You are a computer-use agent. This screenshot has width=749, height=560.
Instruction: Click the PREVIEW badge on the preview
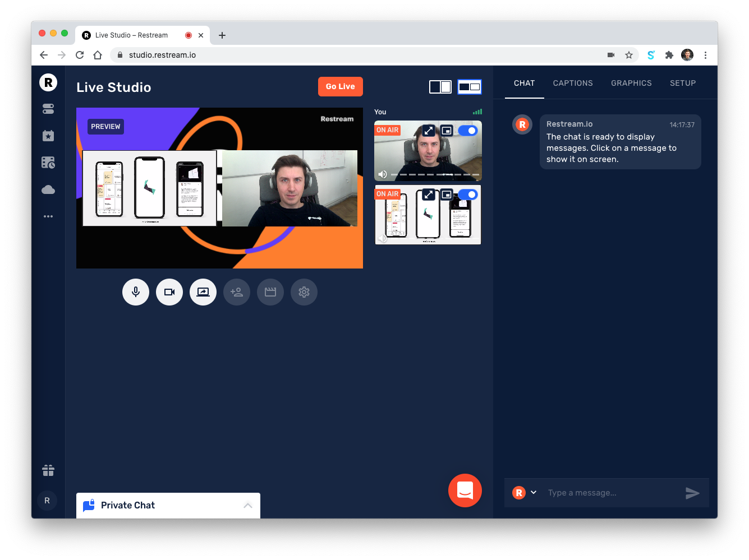[x=105, y=127]
